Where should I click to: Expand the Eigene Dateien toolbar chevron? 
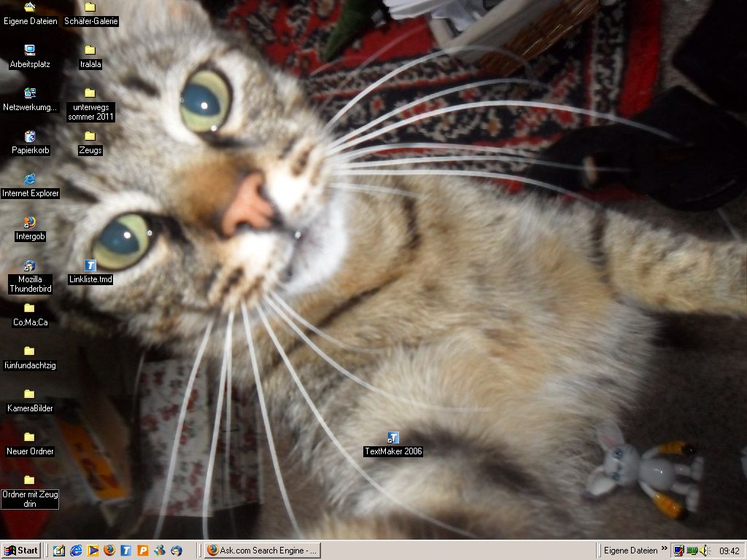click(664, 550)
